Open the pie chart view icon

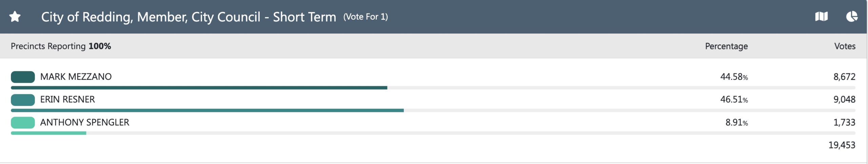pos(852,17)
